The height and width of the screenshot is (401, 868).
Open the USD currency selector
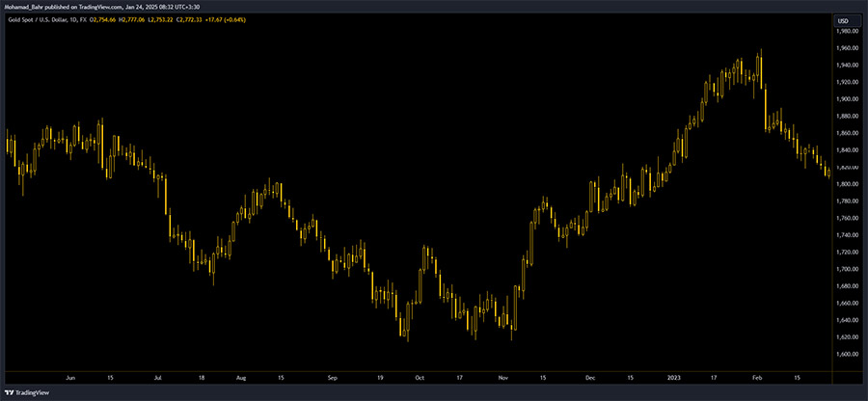click(x=842, y=20)
